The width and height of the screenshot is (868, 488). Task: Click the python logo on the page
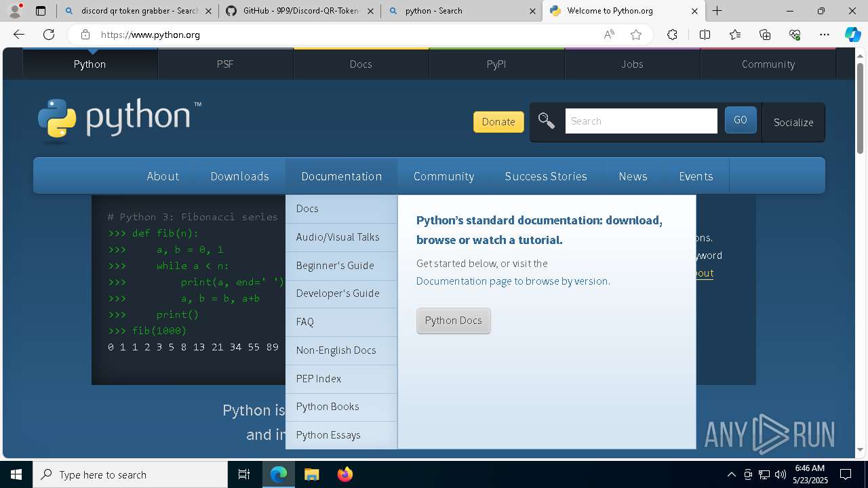(x=119, y=121)
